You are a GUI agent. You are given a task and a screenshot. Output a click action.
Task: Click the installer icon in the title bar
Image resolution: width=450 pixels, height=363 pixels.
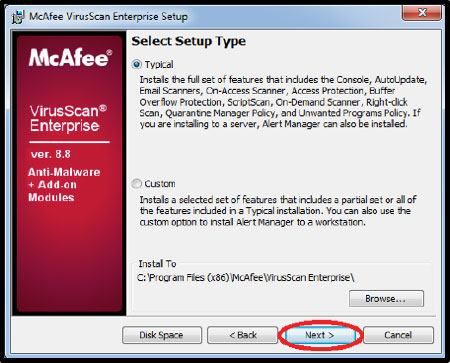[x=18, y=17]
